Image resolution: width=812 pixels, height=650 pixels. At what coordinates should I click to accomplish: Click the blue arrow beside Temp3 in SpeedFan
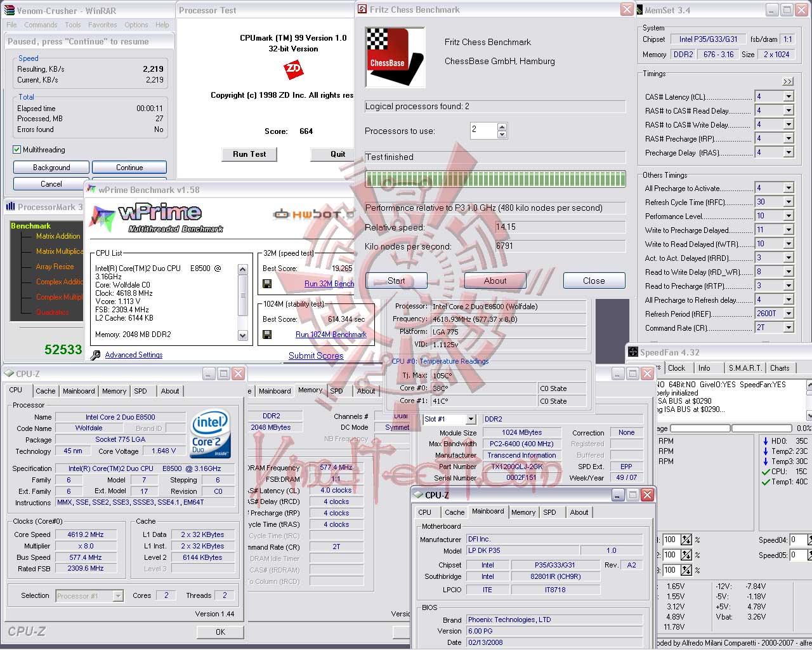click(x=766, y=461)
